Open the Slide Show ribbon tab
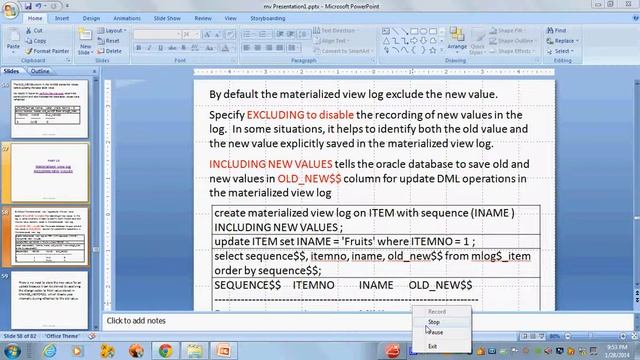The height and width of the screenshot is (360, 640). tap(167, 18)
